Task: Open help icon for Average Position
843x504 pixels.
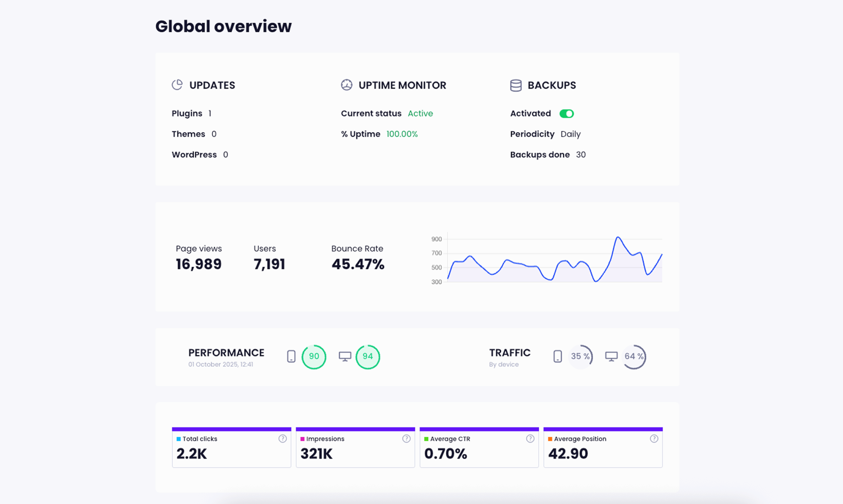Action: click(x=654, y=438)
